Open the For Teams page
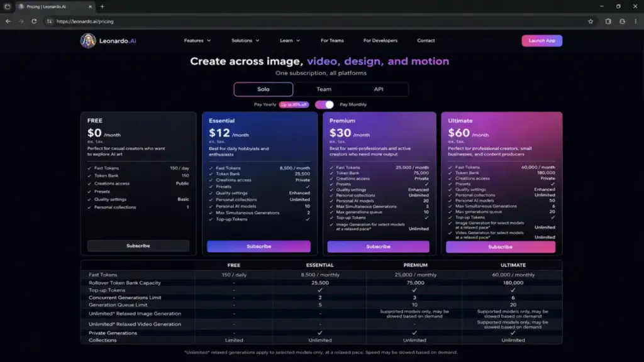The width and height of the screenshot is (644, 362). coord(332,41)
